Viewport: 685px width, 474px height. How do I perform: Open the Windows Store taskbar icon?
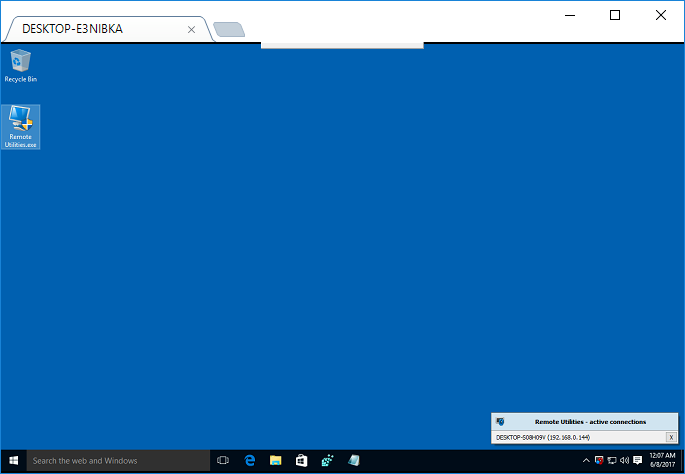point(301,461)
